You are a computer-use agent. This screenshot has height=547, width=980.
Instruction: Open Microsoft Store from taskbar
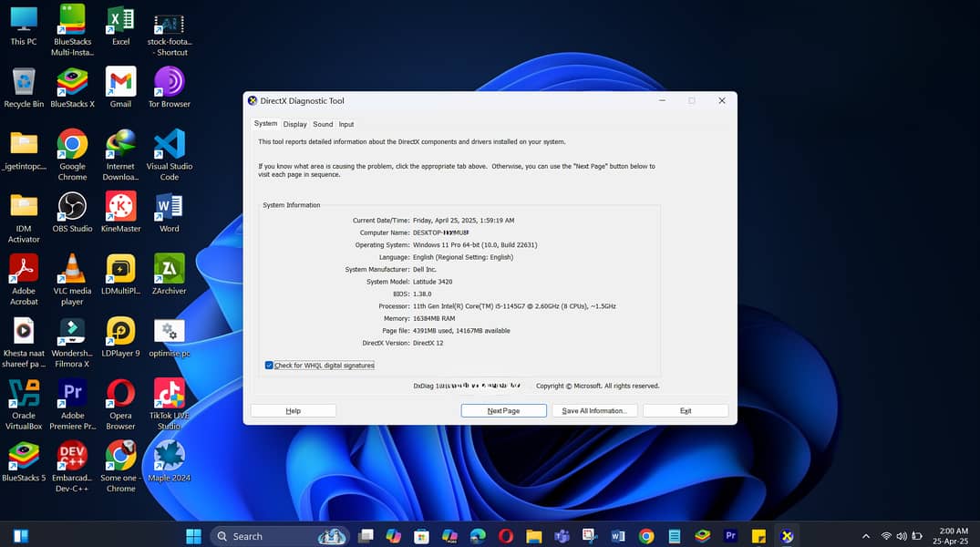point(422,536)
